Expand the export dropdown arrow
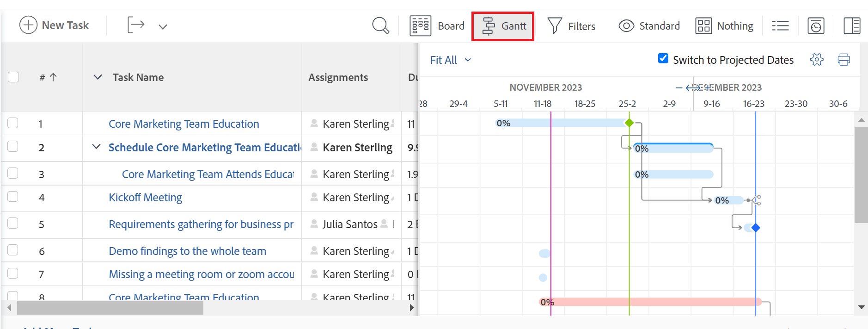Viewport: 868px width, 329px height. [x=163, y=26]
